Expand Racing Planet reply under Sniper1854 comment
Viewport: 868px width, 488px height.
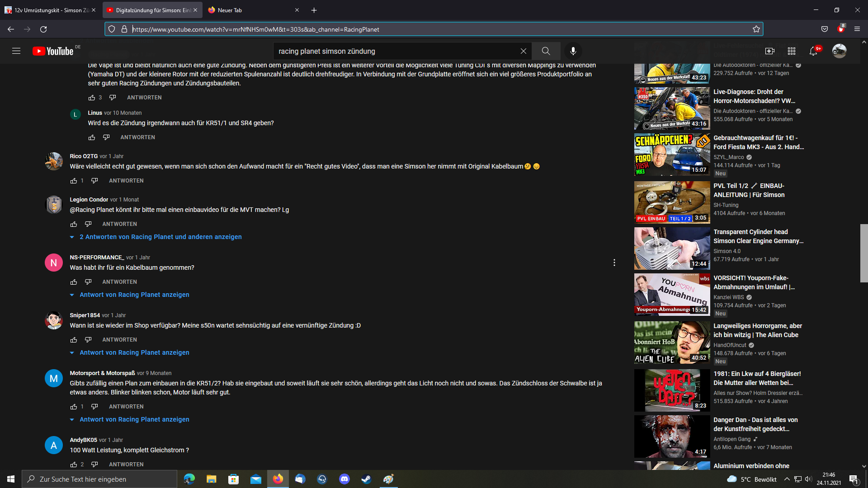click(x=134, y=352)
